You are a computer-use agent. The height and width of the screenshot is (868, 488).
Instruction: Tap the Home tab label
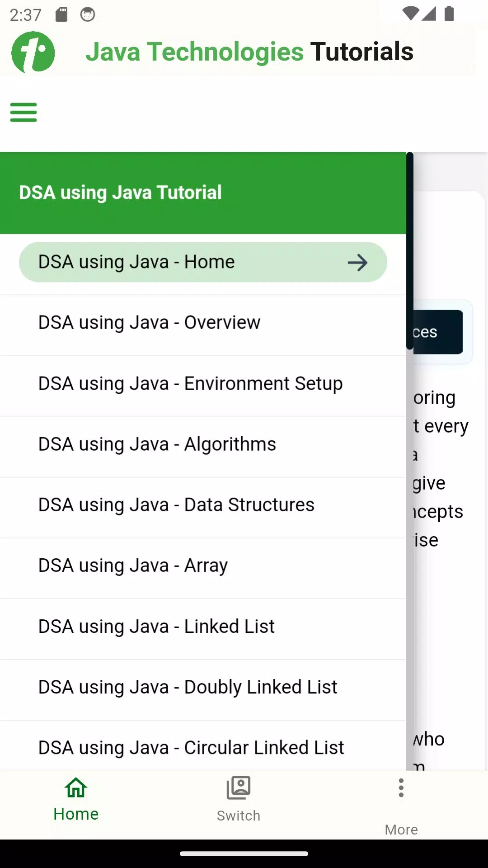click(76, 814)
